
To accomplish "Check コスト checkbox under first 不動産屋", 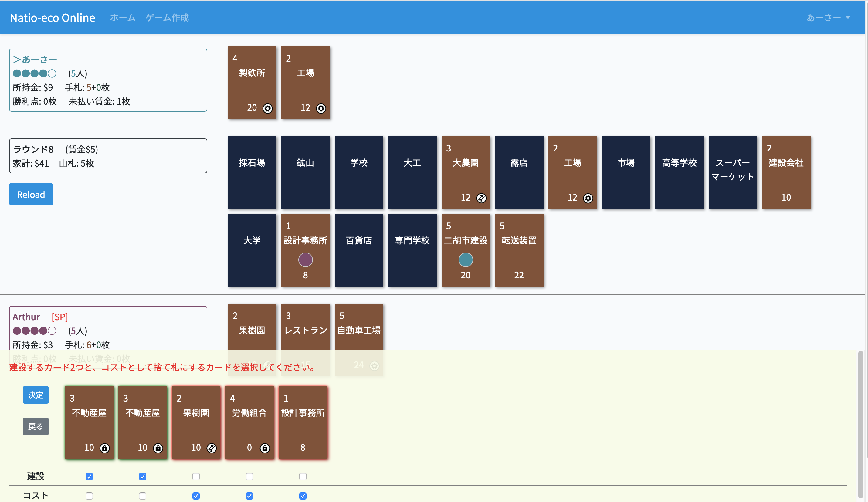I will (89, 495).
